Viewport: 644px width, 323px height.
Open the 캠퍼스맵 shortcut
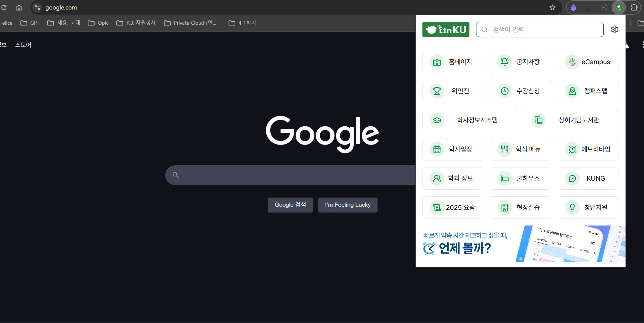tap(588, 91)
